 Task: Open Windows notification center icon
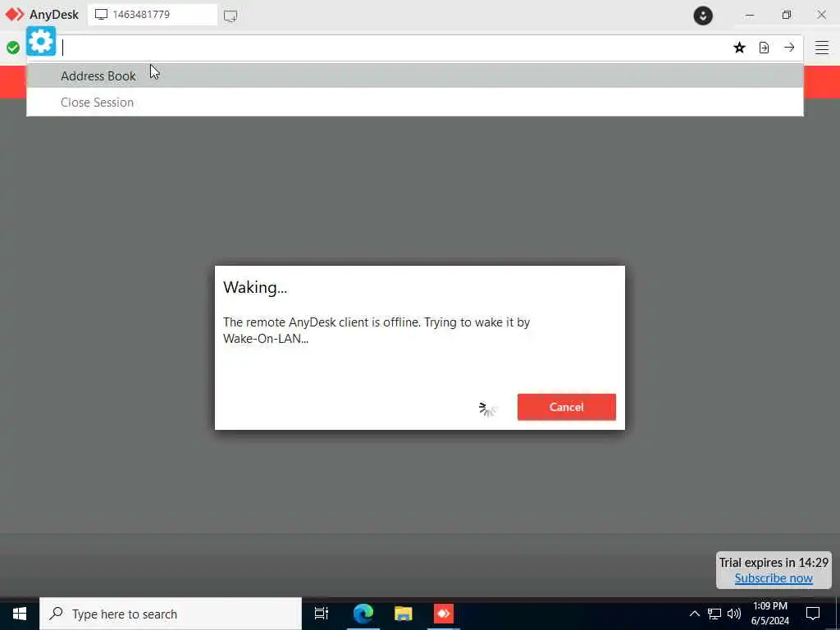813,614
